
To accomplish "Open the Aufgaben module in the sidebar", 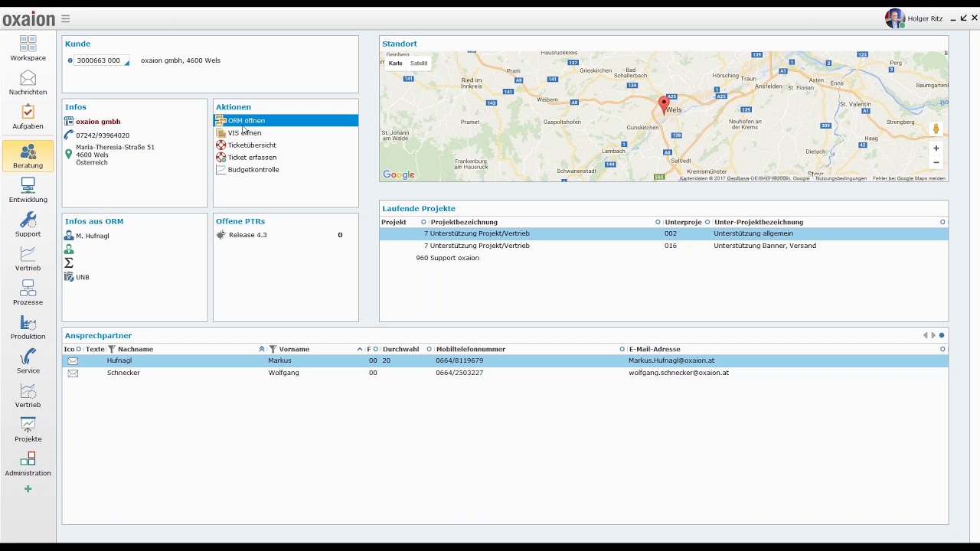I will (28, 117).
